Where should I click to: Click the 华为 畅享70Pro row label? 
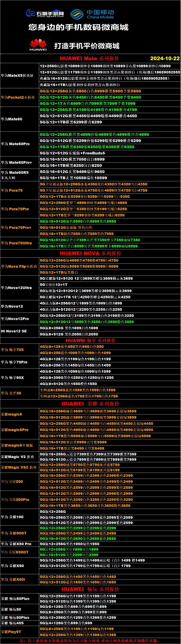pyautogui.click(x=14, y=362)
